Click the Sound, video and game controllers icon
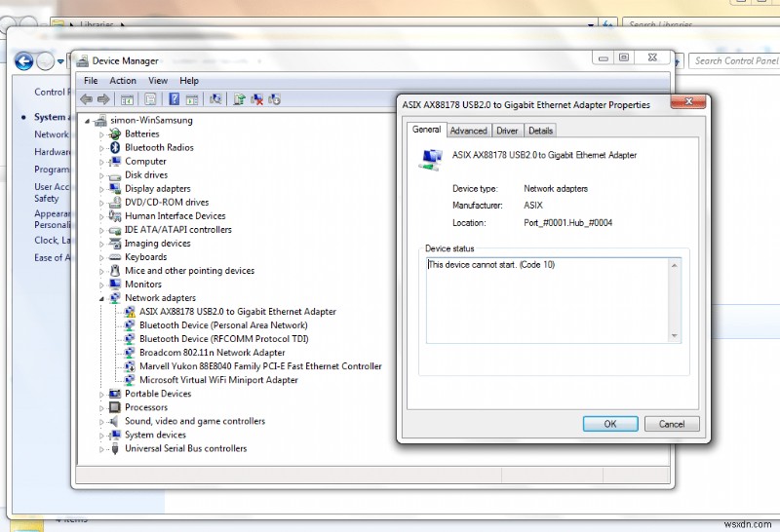 (115, 421)
